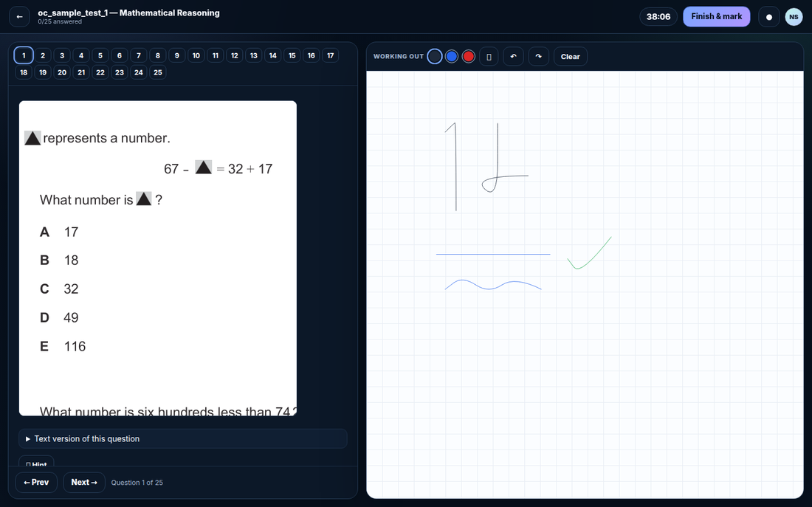Jump to question 14

pyautogui.click(x=273, y=55)
